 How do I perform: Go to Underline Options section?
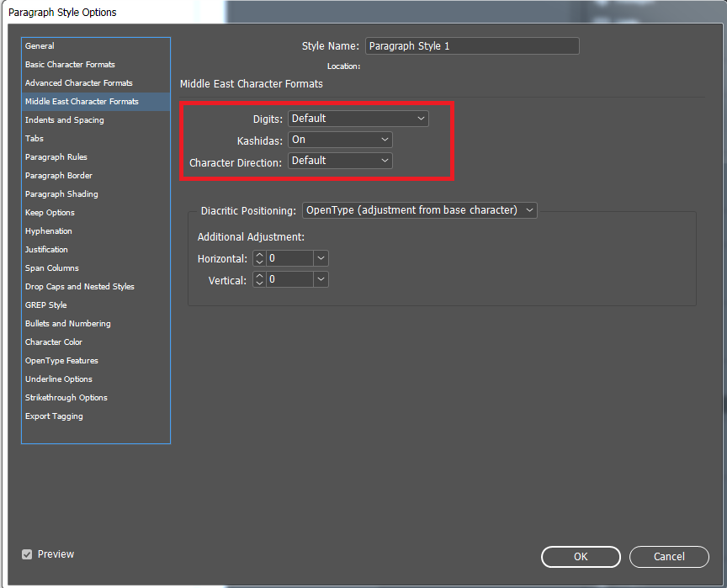[x=96, y=379]
